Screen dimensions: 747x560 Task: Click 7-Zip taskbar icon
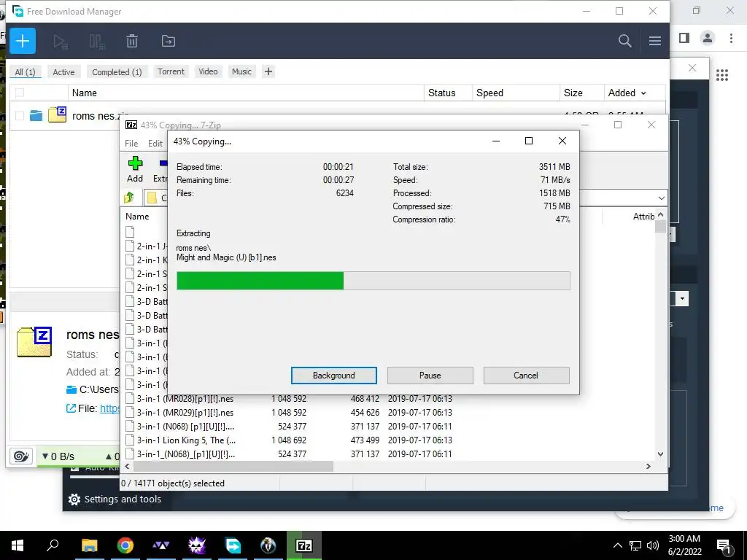(304, 545)
